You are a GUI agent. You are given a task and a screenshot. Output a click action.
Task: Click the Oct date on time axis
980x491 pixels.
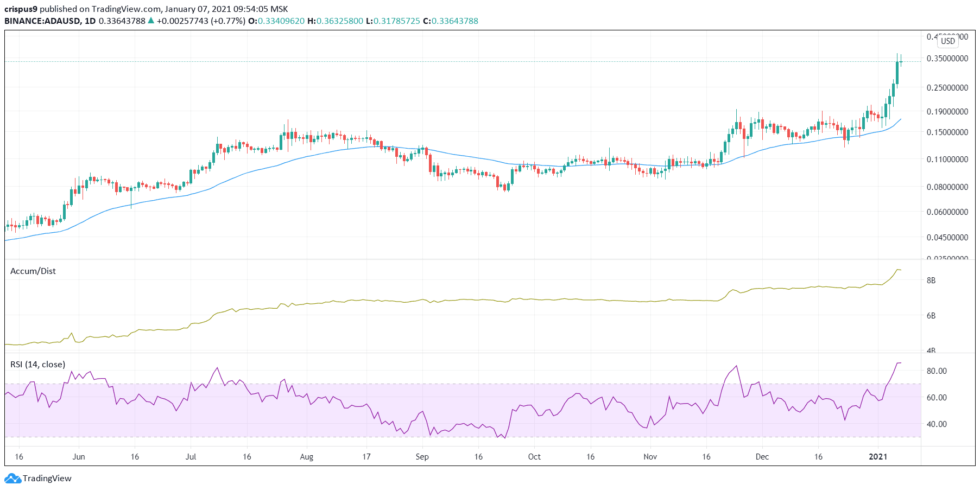coord(534,457)
